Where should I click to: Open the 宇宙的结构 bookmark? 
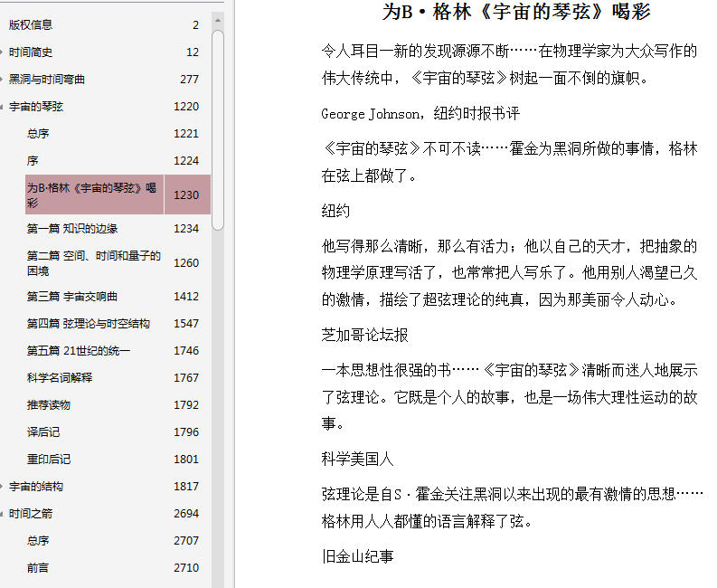click(35, 487)
